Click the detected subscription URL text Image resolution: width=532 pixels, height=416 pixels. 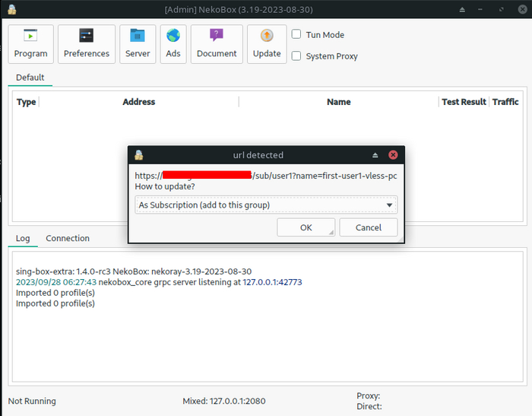(x=266, y=176)
